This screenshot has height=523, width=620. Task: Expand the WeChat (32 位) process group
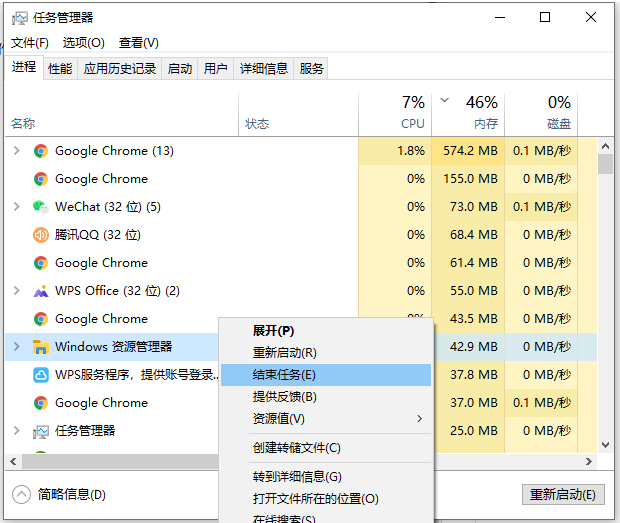click(16, 207)
